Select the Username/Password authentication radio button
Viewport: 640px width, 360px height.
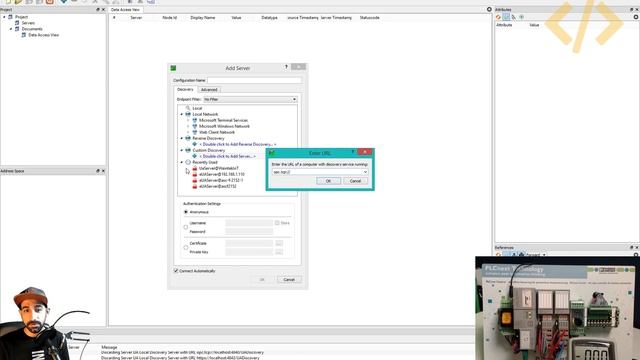(x=186, y=227)
